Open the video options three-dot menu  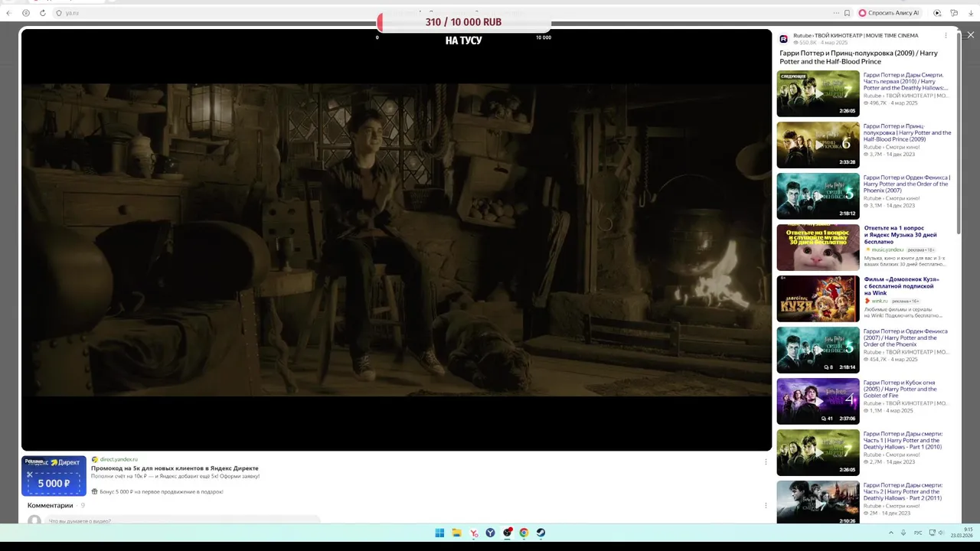[x=946, y=36]
